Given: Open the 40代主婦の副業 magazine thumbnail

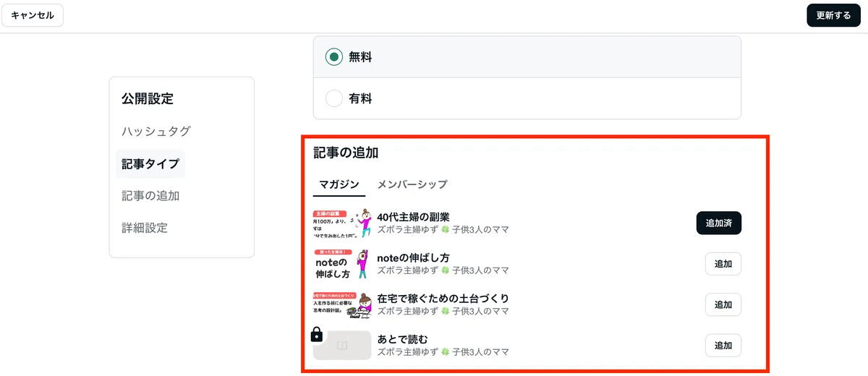Looking at the screenshot, I should pos(342,223).
